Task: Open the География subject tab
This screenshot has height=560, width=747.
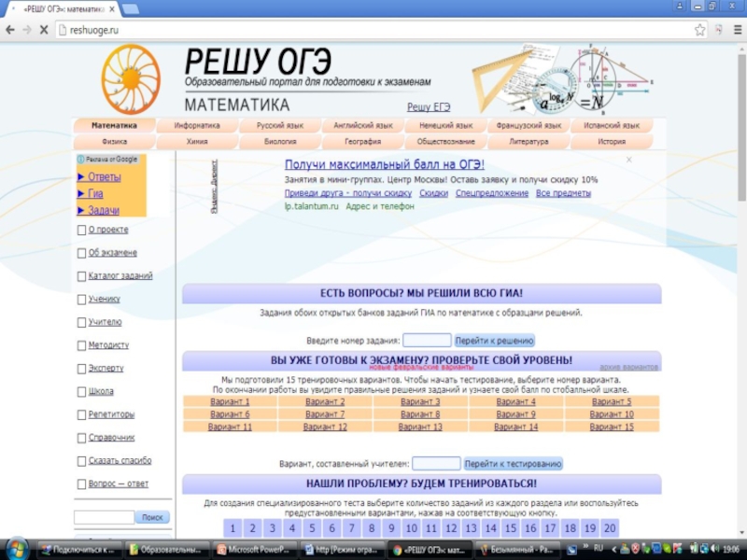Action: click(363, 142)
